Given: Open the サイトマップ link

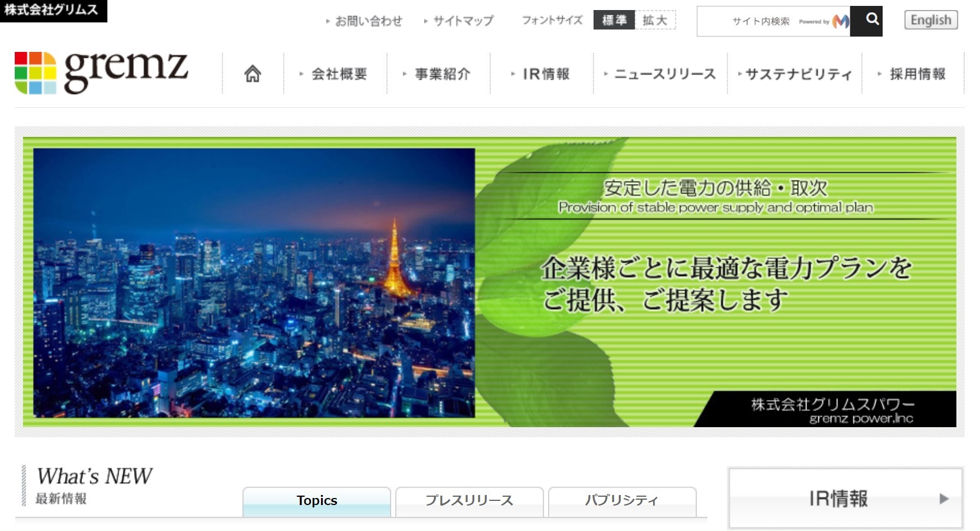Looking at the screenshot, I should tap(458, 21).
